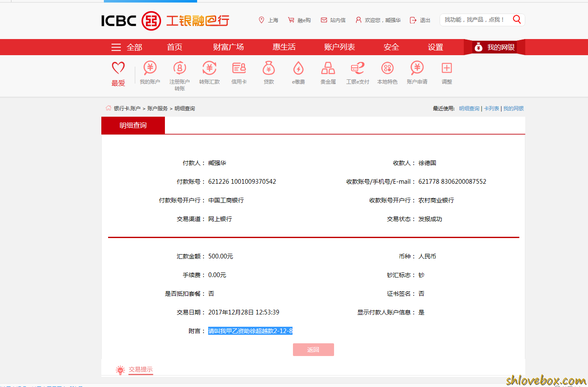Click payer account 621226 1001009370542

[242, 182]
